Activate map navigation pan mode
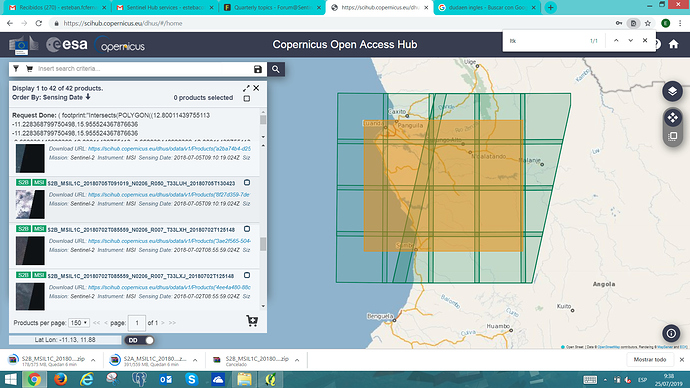 click(x=672, y=117)
